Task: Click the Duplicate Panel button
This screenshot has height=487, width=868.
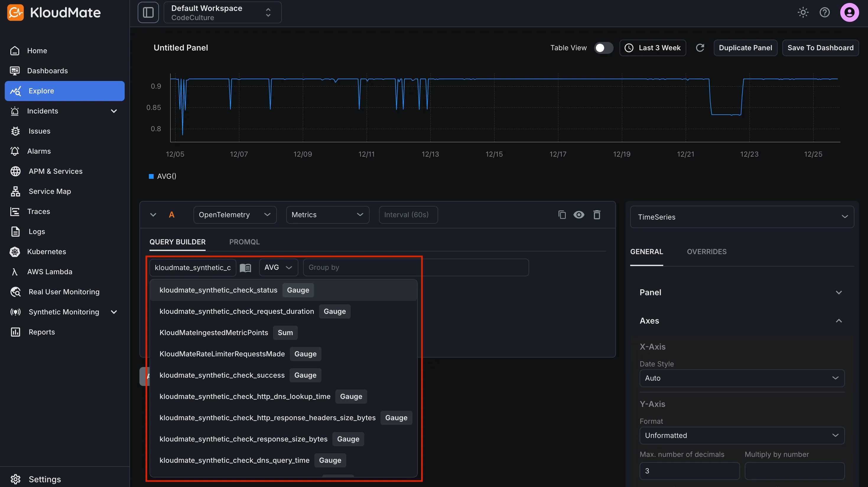Action: click(x=745, y=48)
